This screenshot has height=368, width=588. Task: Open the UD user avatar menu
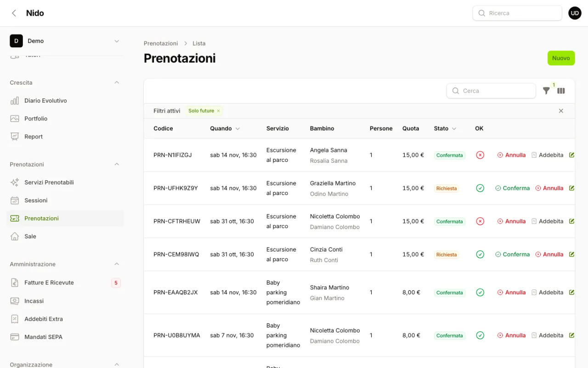click(x=575, y=13)
